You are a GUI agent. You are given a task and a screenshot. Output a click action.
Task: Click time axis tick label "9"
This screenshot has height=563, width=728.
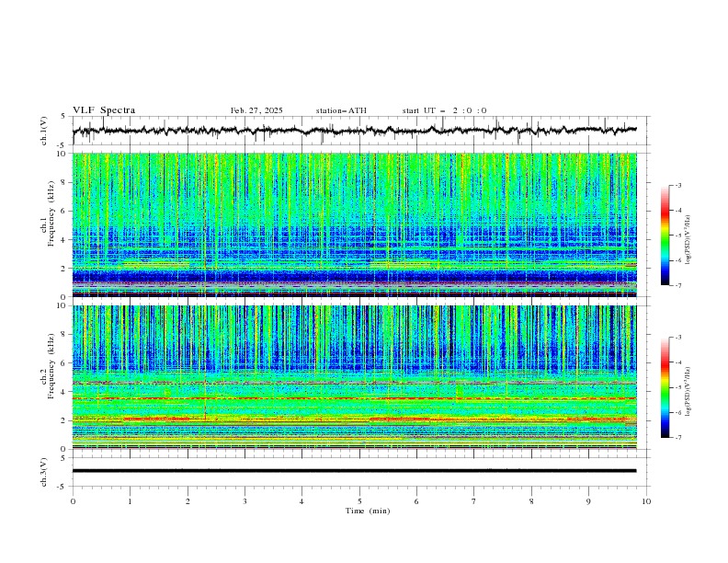588,501
